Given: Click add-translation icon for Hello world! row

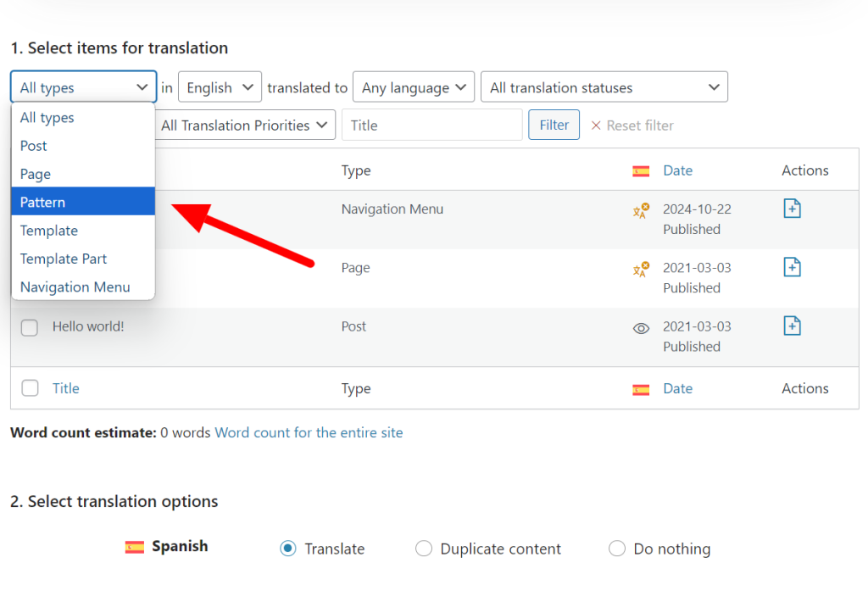Looking at the screenshot, I should (792, 326).
